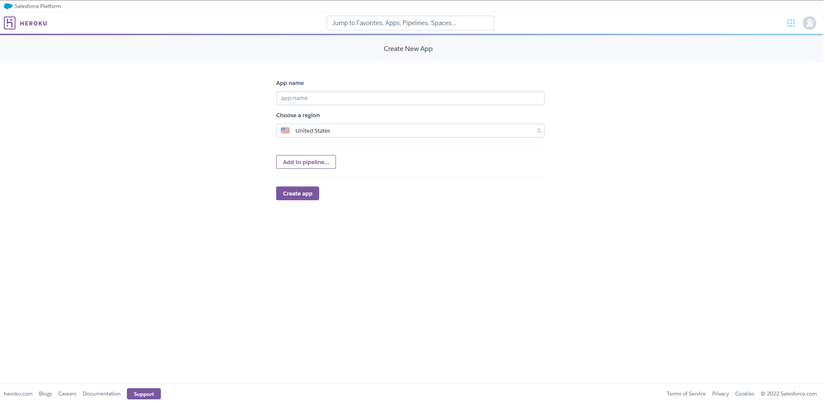The height and width of the screenshot is (403, 825).
Task: Expand the Choose a region dropdown
Action: point(410,130)
